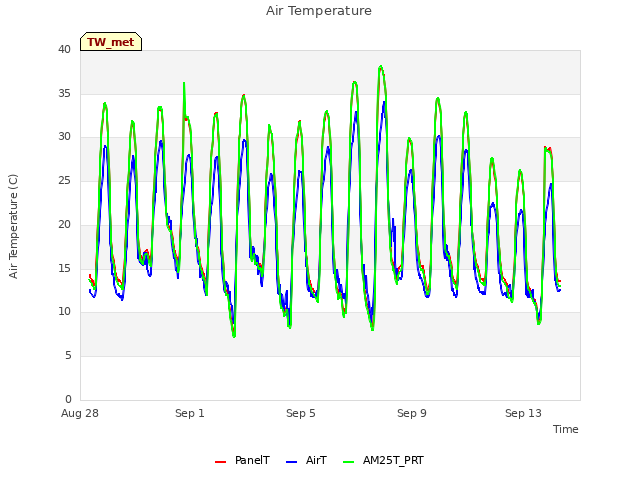The image size is (640, 480).
Task: Click the 20 y-axis tick label
Action: (x=64, y=224)
